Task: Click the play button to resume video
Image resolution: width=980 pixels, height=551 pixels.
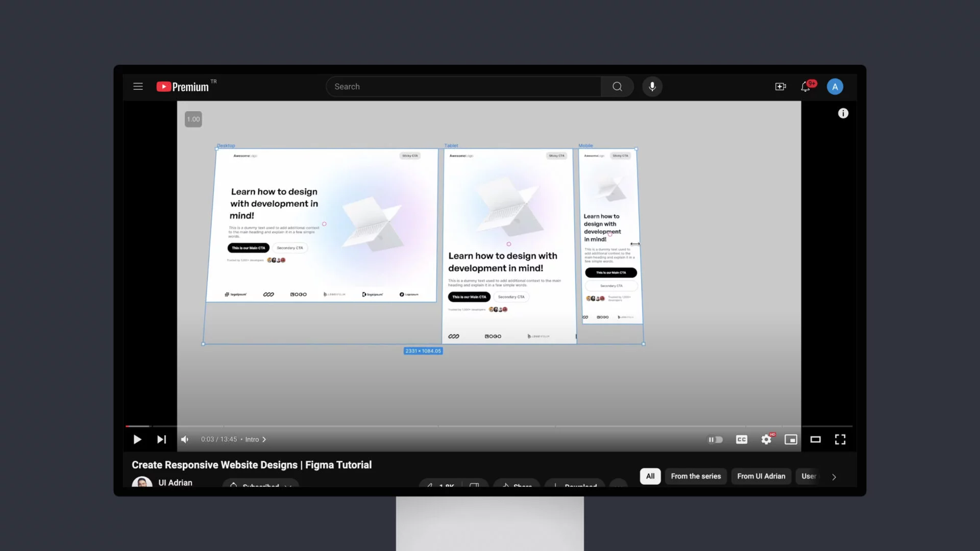Action: point(137,439)
